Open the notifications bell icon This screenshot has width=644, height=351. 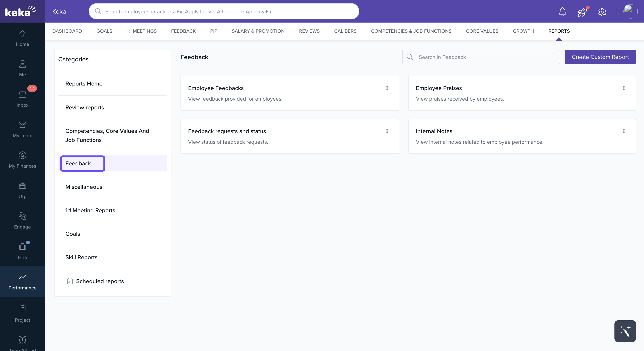562,12
